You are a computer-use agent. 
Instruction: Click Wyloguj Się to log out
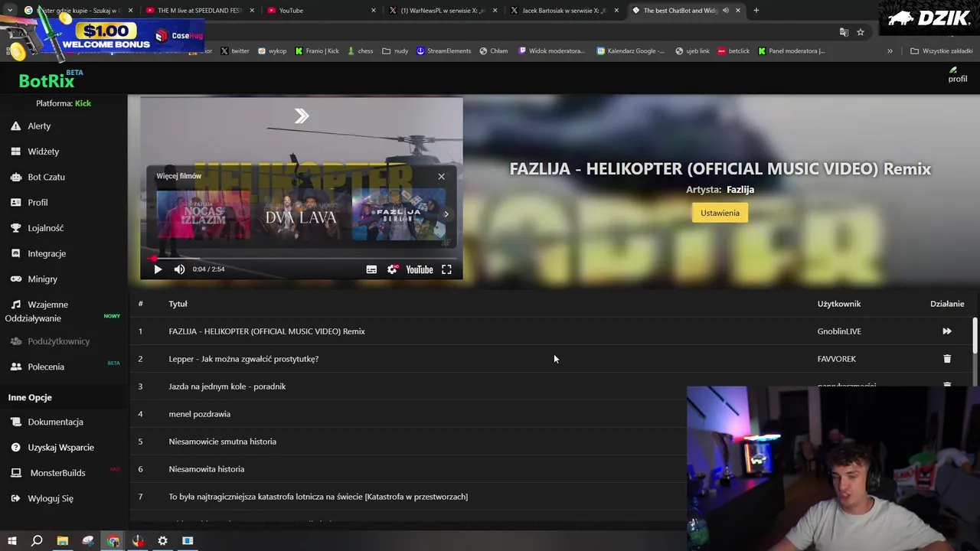pyautogui.click(x=51, y=498)
